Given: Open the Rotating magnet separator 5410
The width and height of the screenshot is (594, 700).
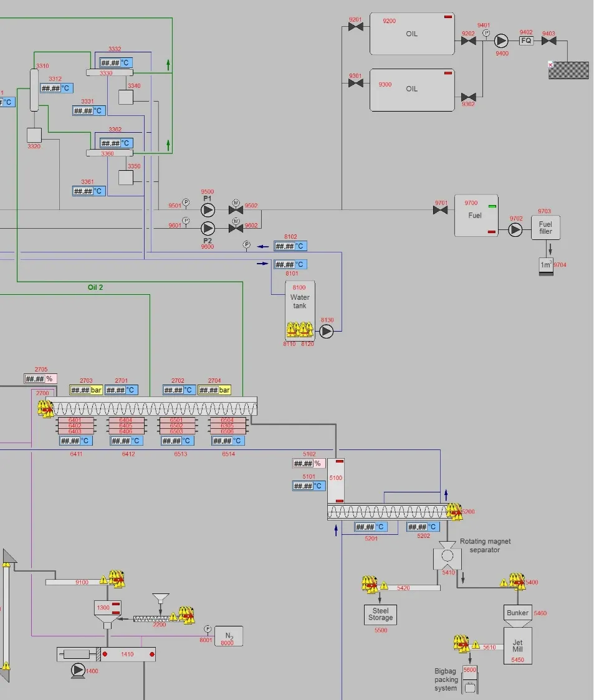Looking at the screenshot, I should (447, 557).
